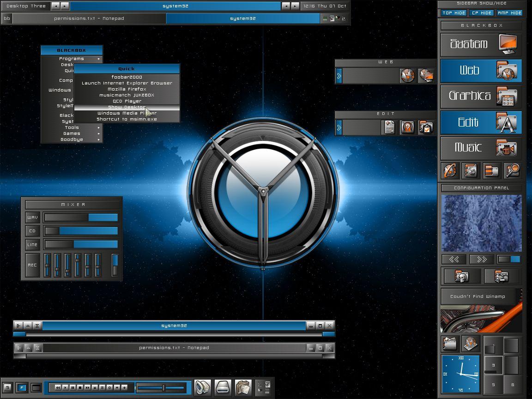Toggle the CD channel in the mixer
Image resolution: width=532 pixels, height=399 pixels.
click(x=32, y=231)
